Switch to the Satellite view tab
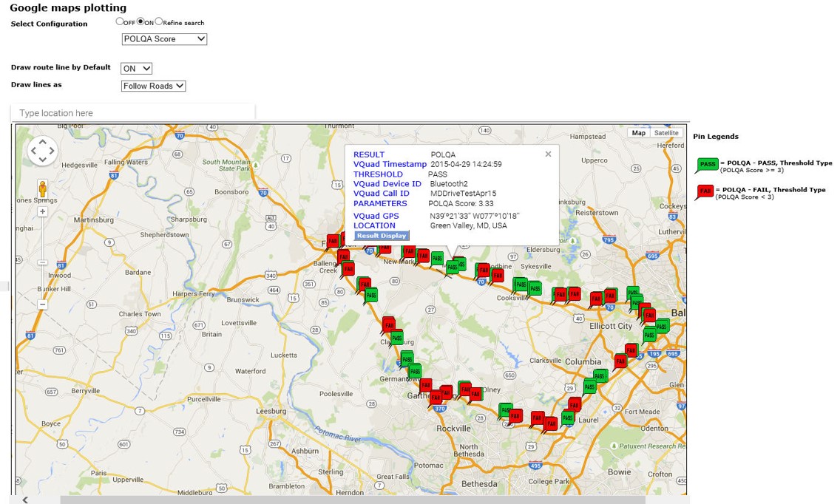Screen dimensions: 840x504 tap(666, 133)
